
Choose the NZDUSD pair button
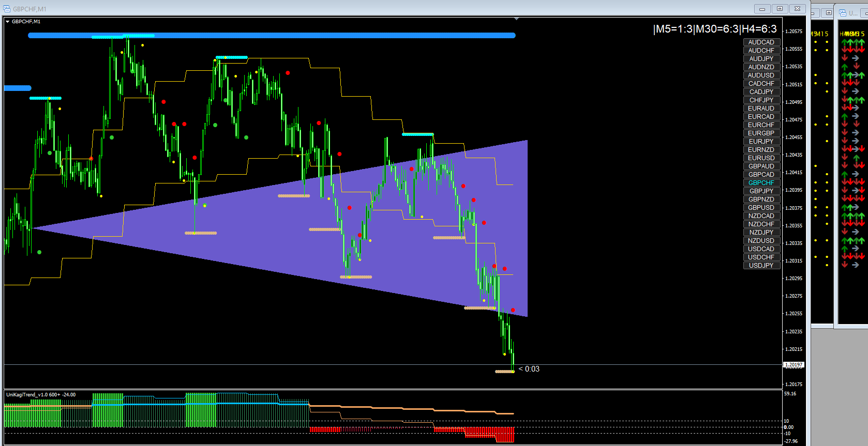[761, 241]
